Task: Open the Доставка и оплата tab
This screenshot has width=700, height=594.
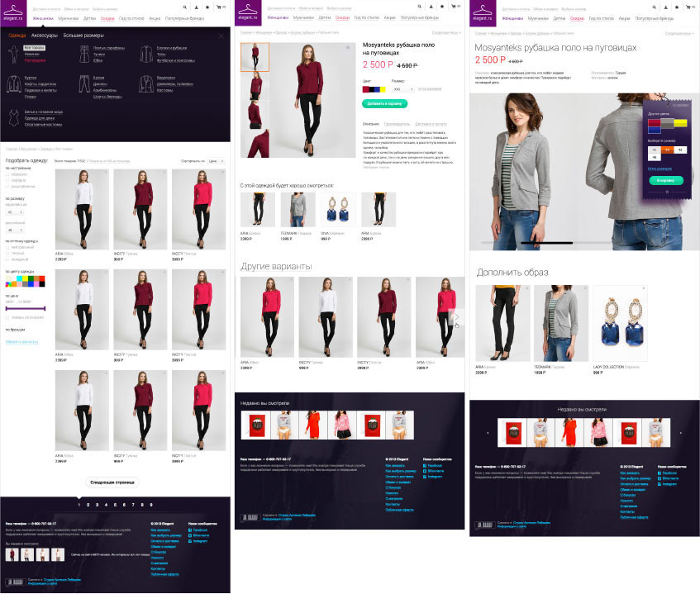Action: coord(429,123)
